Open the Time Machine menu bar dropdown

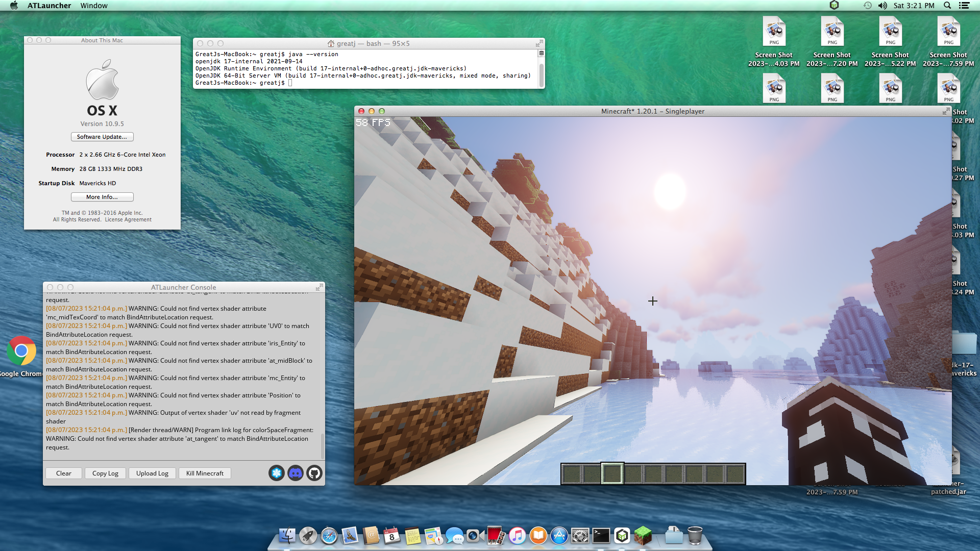[x=867, y=6]
